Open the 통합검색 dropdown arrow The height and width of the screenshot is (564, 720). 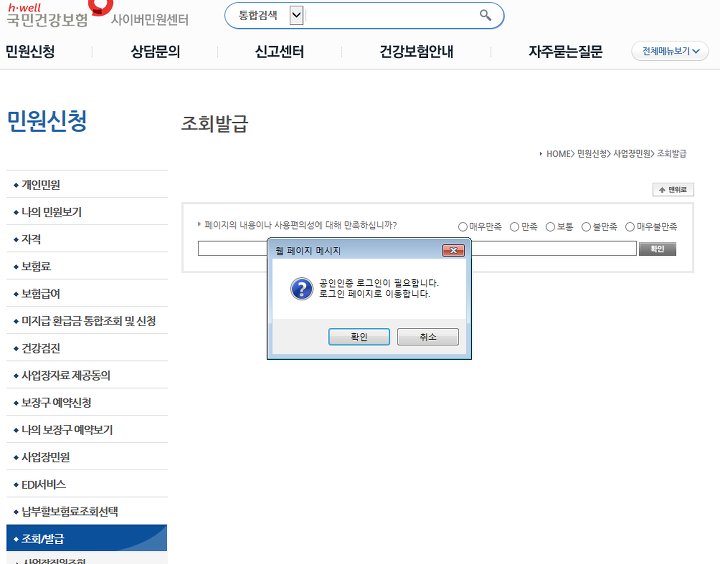pos(297,15)
